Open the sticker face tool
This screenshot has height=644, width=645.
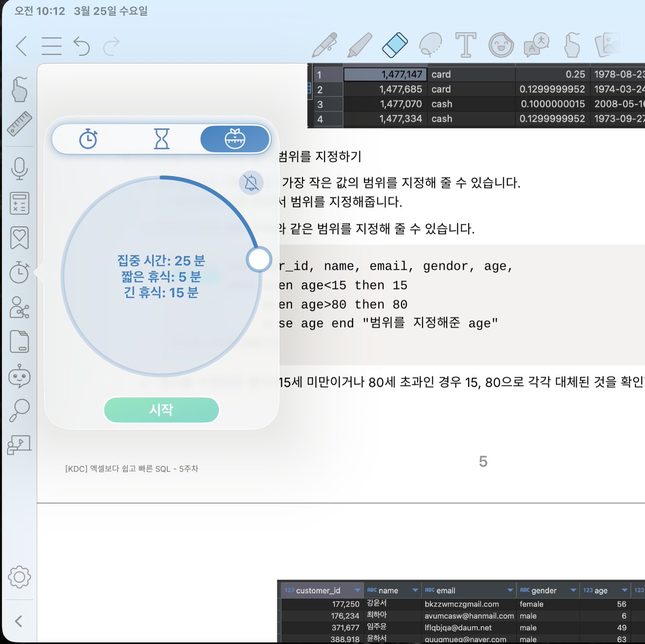[501, 45]
